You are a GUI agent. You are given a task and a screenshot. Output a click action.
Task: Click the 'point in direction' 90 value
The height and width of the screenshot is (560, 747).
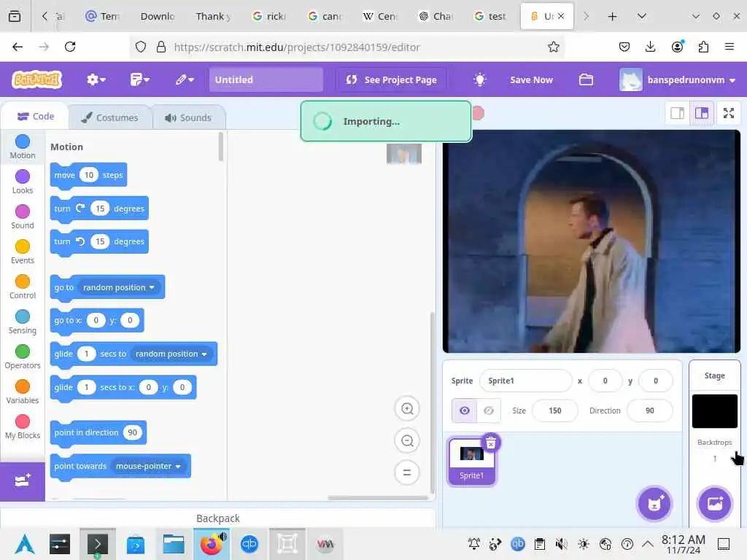(133, 432)
